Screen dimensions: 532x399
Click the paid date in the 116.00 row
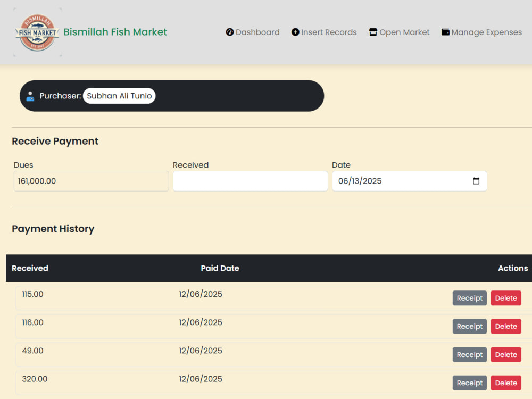[x=201, y=322]
